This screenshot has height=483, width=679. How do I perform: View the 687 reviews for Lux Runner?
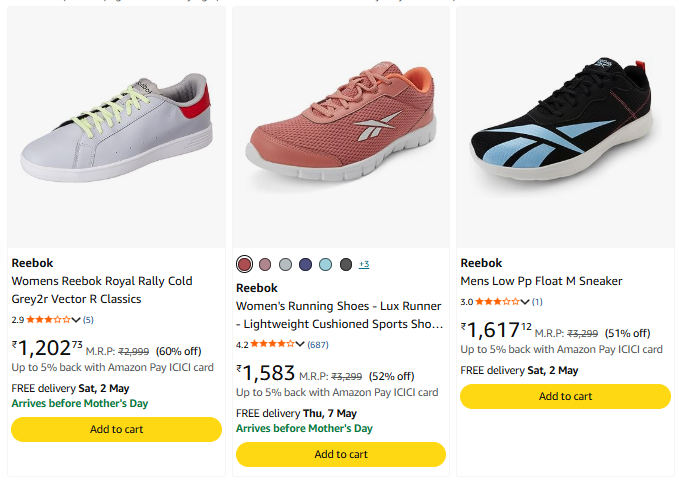point(318,345)
